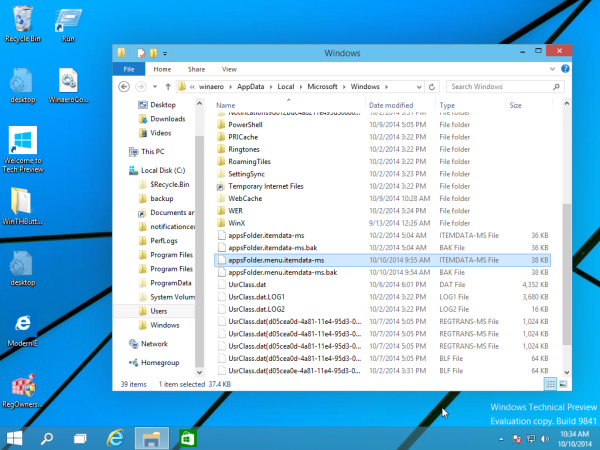Open the Home ribbon tab
This screenshot has height=450, width=600.
pyautogui.click(x=162, y=69)
